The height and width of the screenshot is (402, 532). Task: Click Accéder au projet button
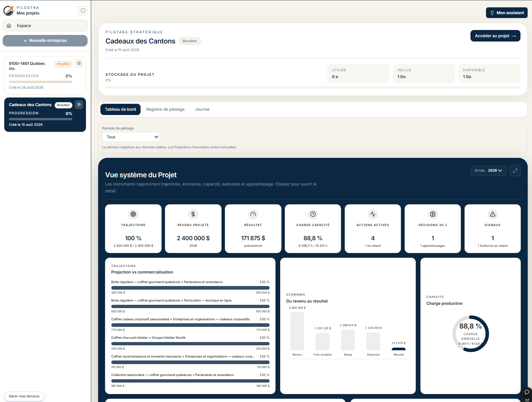tap(495, 36)
